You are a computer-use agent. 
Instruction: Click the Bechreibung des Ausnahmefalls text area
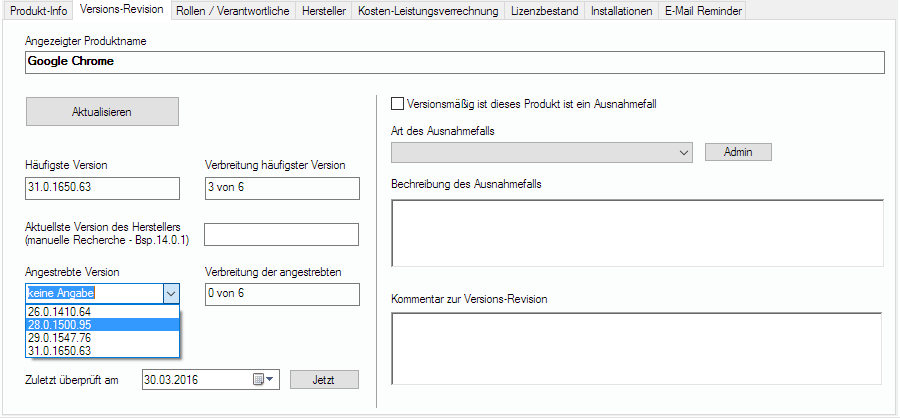(637, 233)
